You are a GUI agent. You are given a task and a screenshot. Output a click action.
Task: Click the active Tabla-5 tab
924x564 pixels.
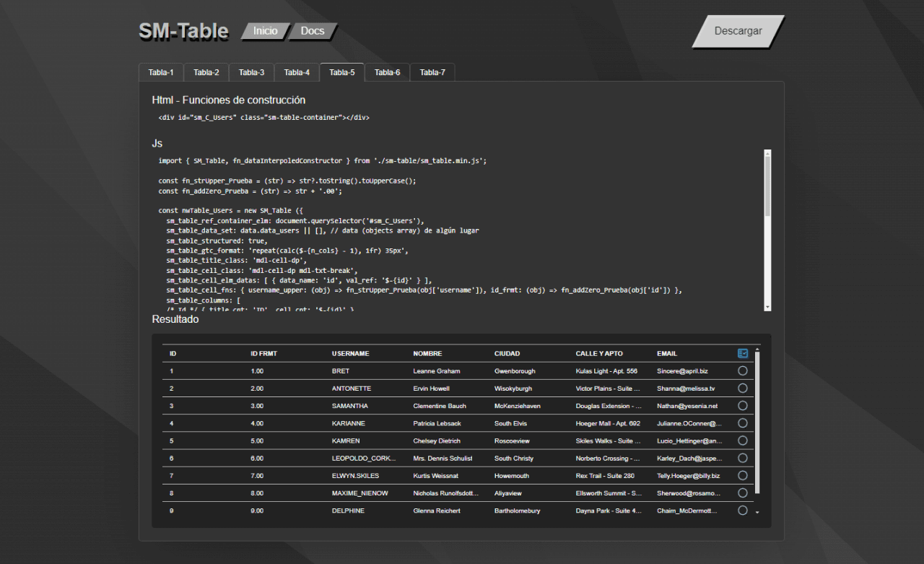(x=341, y=72)
